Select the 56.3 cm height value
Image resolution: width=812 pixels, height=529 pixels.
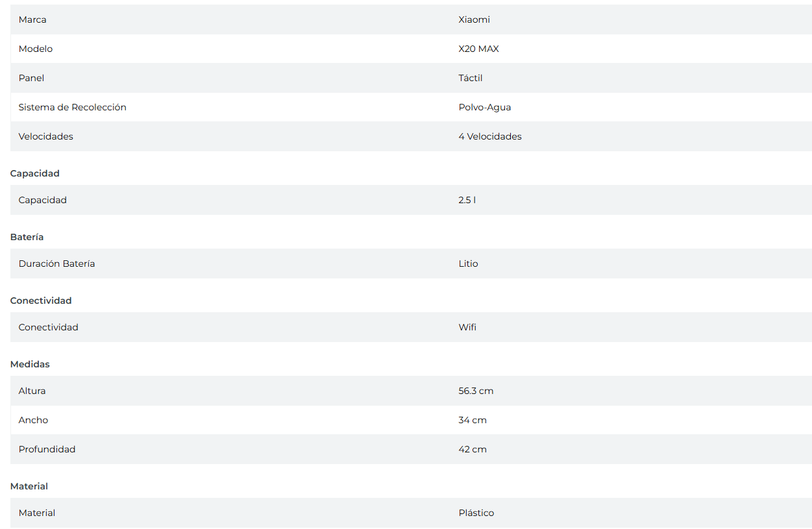click(x=476, y=391)
